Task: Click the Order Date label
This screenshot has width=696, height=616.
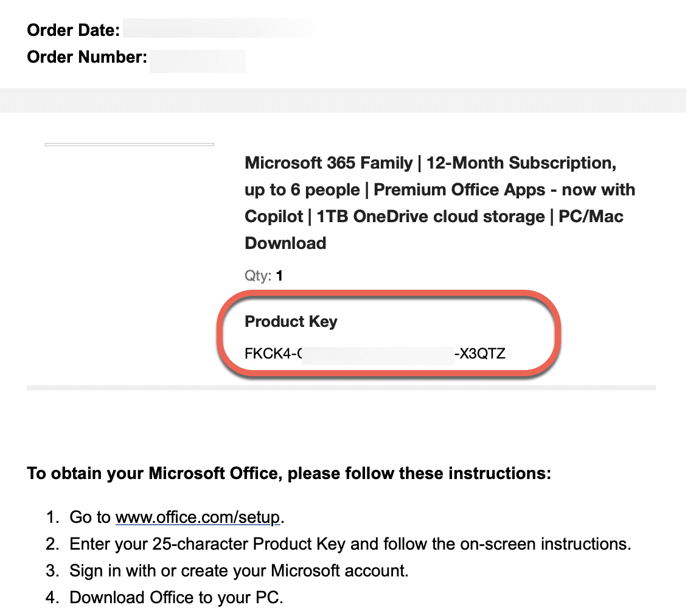Action: point(72,29)
